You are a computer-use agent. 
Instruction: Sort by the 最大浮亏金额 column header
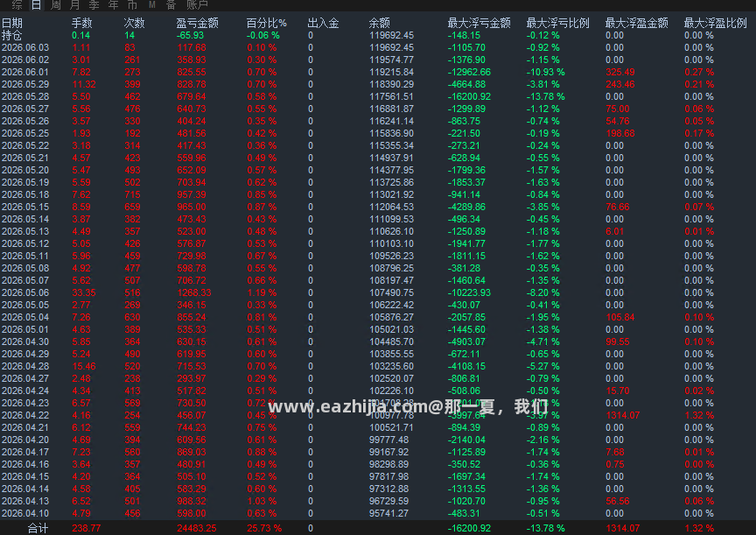point(479,23)
